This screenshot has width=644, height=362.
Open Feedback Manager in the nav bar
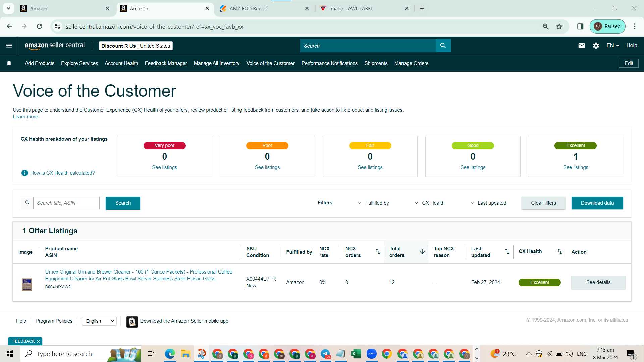click(x=166, y=63)
